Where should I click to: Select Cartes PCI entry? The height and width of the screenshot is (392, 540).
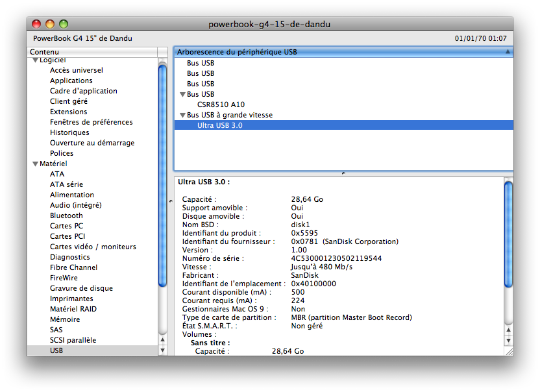67,236
